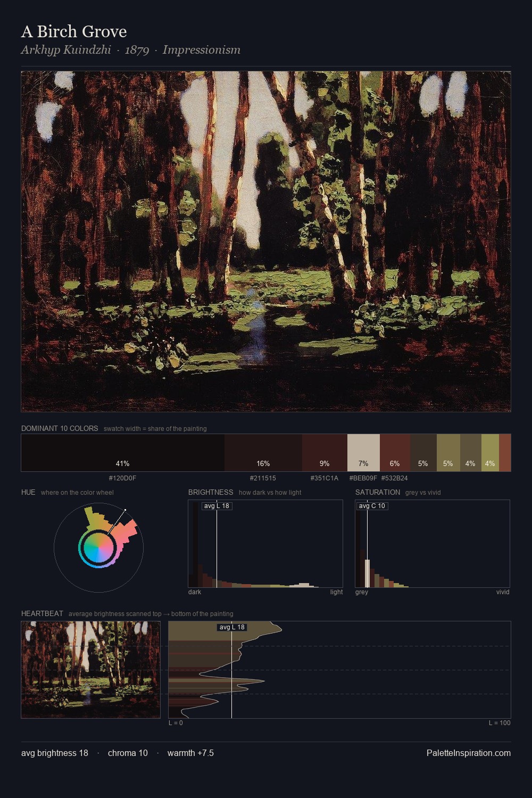The image size is (532, 798).
Task: Click the small painting thumbnail in Heartbeat
Action: click(90, 670)
